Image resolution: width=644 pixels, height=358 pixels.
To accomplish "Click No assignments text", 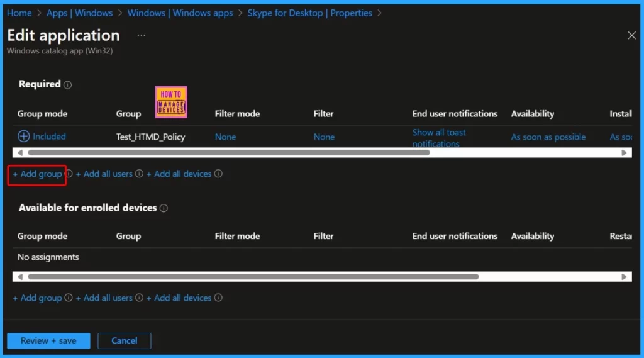I will click(48, 257).
